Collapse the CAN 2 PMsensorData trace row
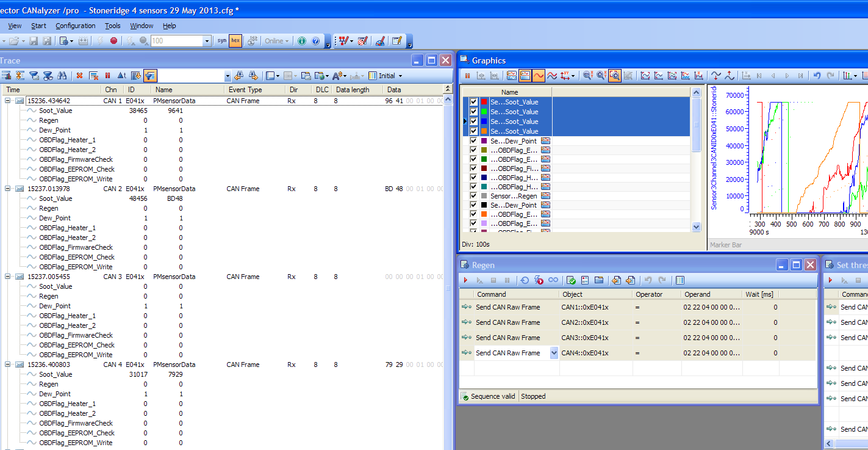Viewport: 868px width, 450px height. [x=8, y=189]
